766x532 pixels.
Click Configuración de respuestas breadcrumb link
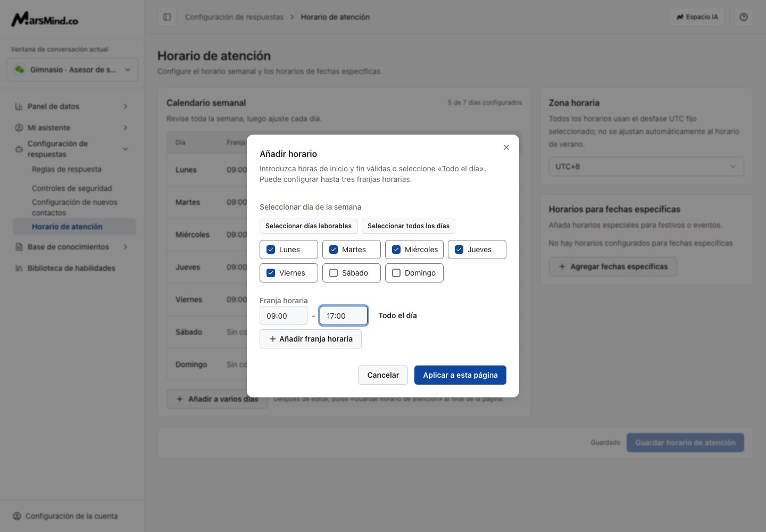(234, 17)
